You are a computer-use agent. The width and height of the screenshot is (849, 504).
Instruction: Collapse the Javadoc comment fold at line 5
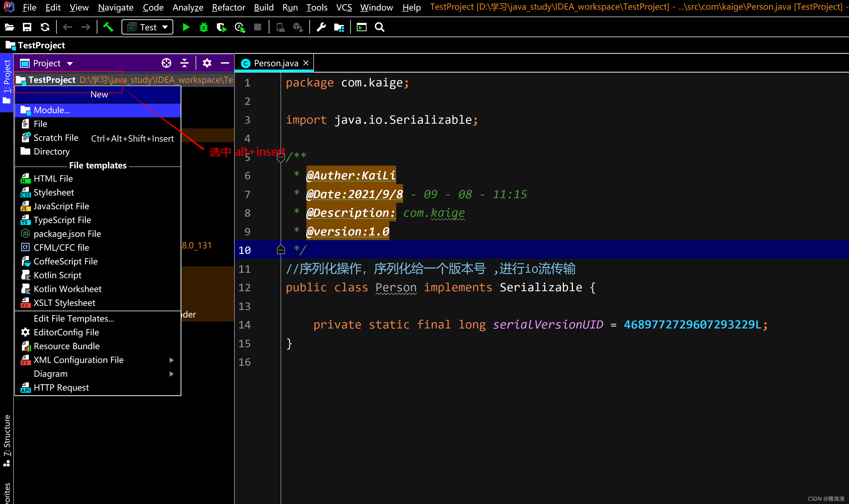tap(281, 158)
